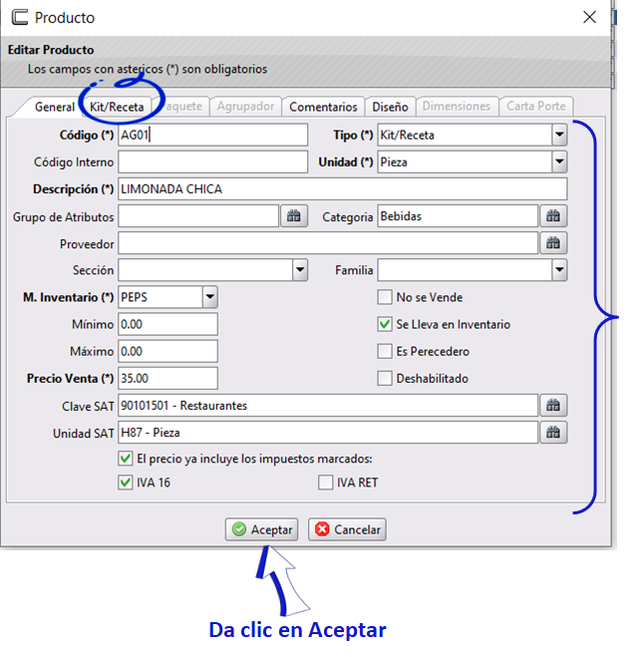Image resolution: width=644 pixels, height=657 pixels.
Task: Click the Mínimo value field
Action: [168, 324]
